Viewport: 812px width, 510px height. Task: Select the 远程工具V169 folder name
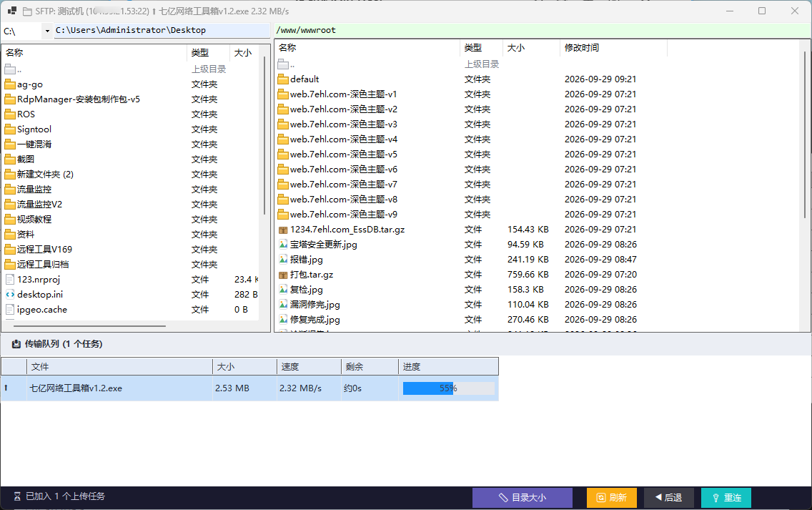[44, 250]
